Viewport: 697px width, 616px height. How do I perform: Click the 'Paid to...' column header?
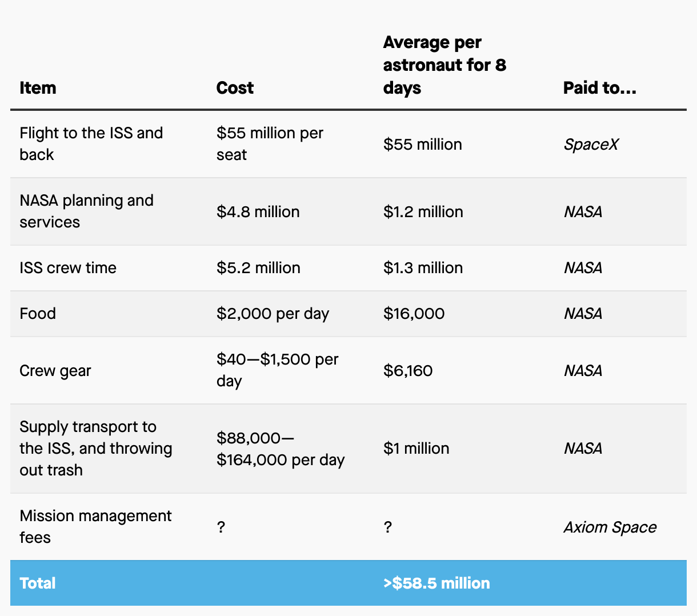(599, 88)
